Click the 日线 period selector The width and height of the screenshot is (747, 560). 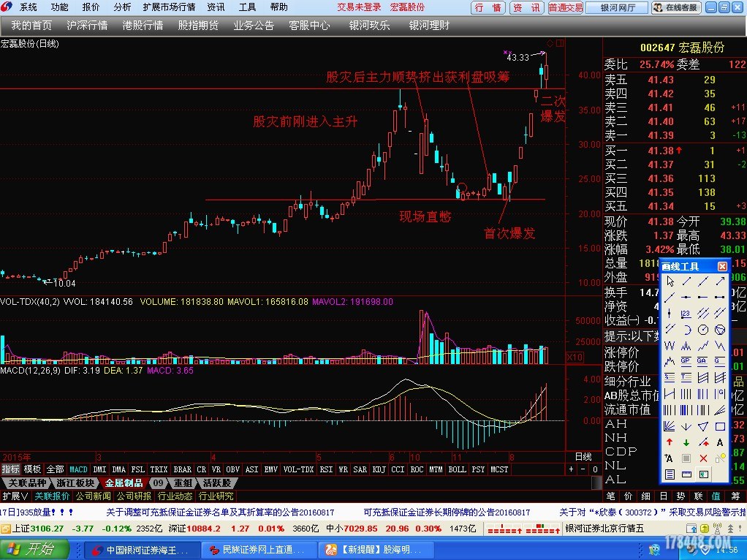coord(583,457)
